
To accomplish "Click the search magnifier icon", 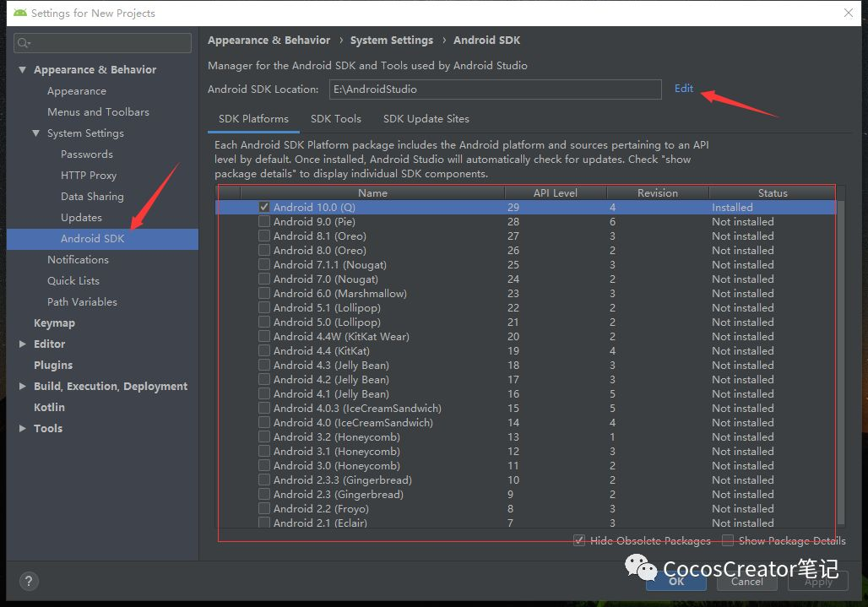I will coord(24,43).
